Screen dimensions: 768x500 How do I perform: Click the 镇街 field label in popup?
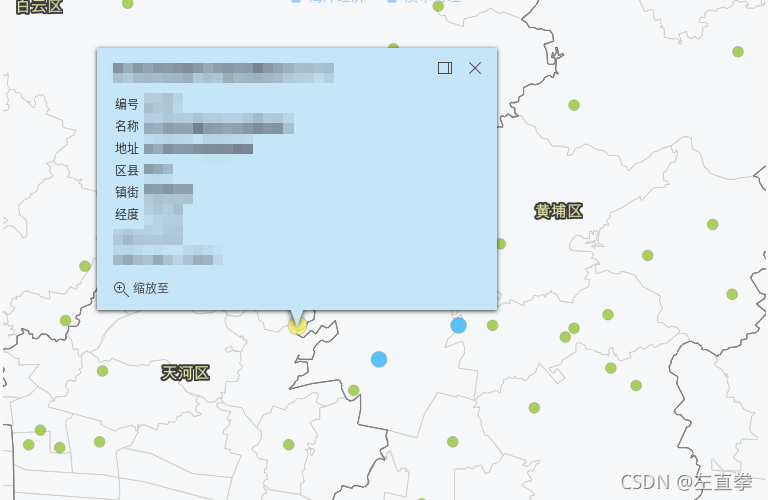(x=127, y=192)
